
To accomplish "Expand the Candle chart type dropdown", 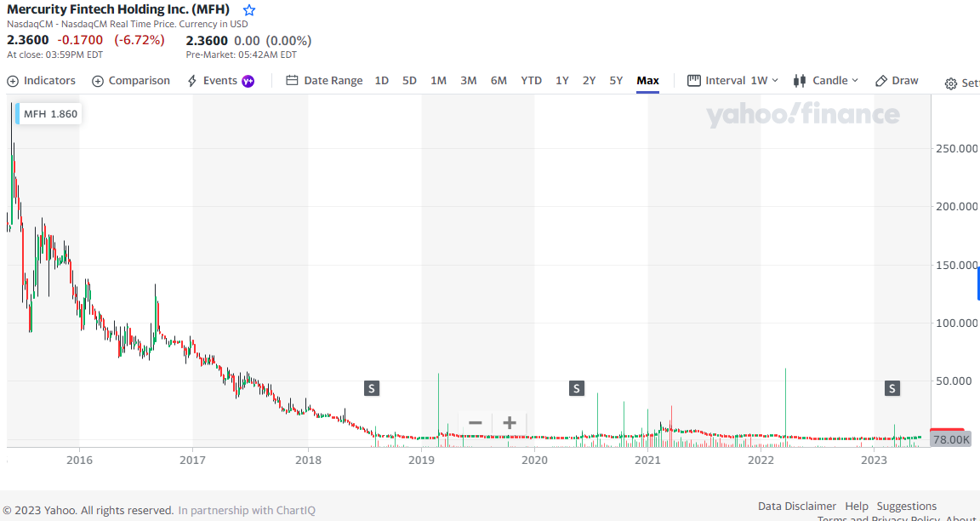I will coord(826,81).
